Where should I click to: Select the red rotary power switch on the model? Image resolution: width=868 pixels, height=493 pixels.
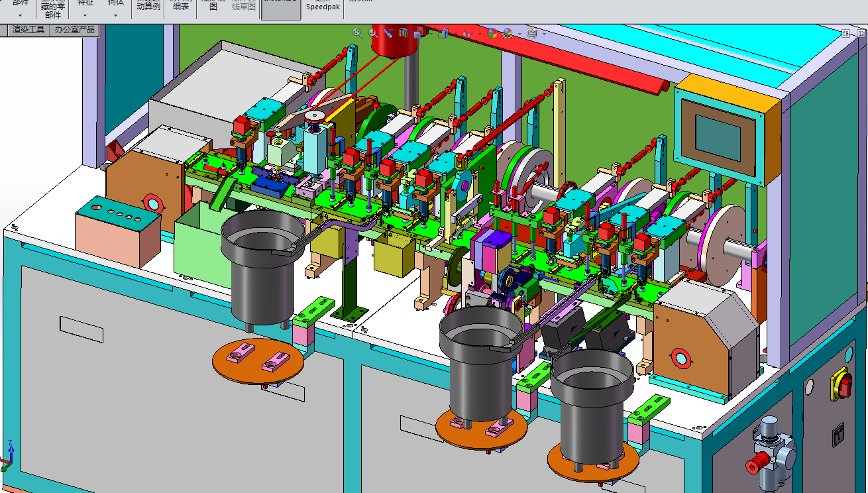pos(841,383)
